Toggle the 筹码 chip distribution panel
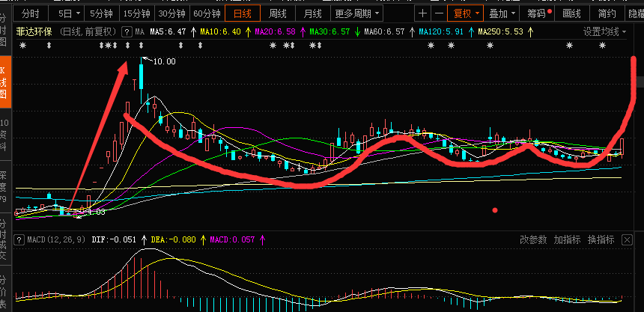 pos(537,13)
